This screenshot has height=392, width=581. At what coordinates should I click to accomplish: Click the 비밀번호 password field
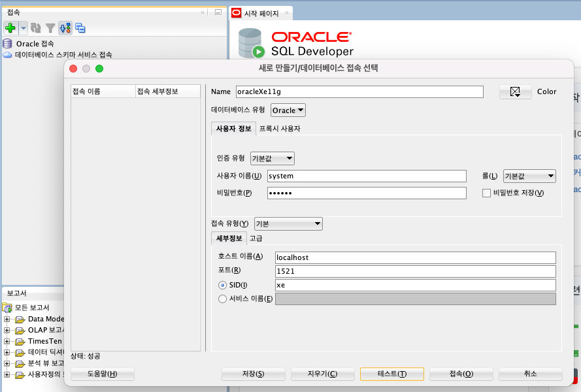[x=367, y=193]
